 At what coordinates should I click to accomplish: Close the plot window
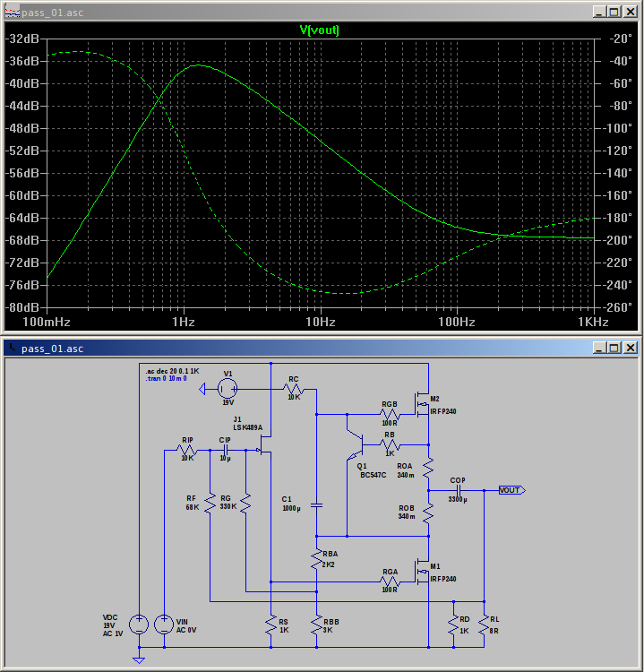[x=631, y=12]
